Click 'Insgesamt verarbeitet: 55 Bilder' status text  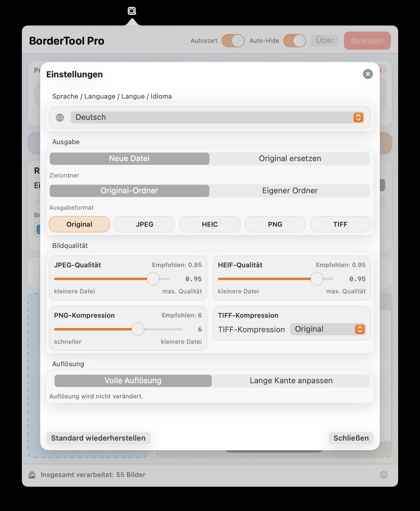point(93,475)
